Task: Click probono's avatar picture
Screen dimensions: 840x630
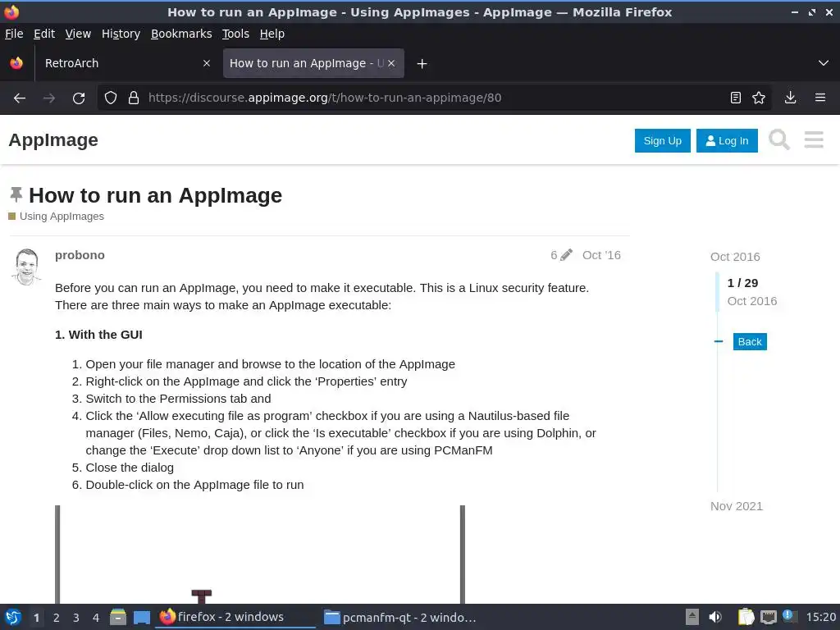Action: [x=27, y=267]
